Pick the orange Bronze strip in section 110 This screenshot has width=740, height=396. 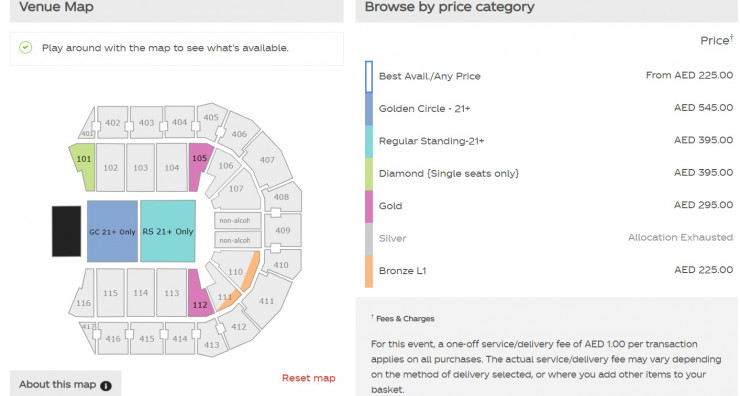pos(250,271)
